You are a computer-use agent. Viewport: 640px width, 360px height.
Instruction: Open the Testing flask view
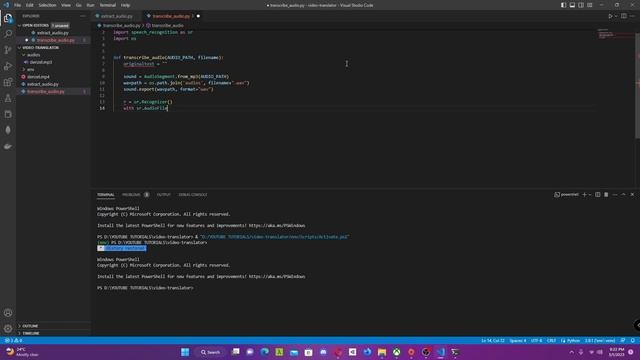point(8,98)
